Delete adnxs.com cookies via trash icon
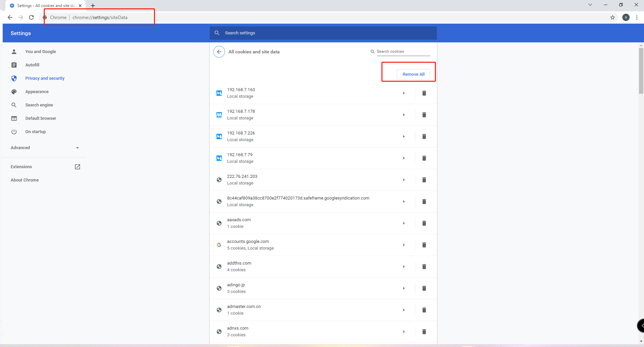Screen dimensions: 644x347 (x=424, y=332)
